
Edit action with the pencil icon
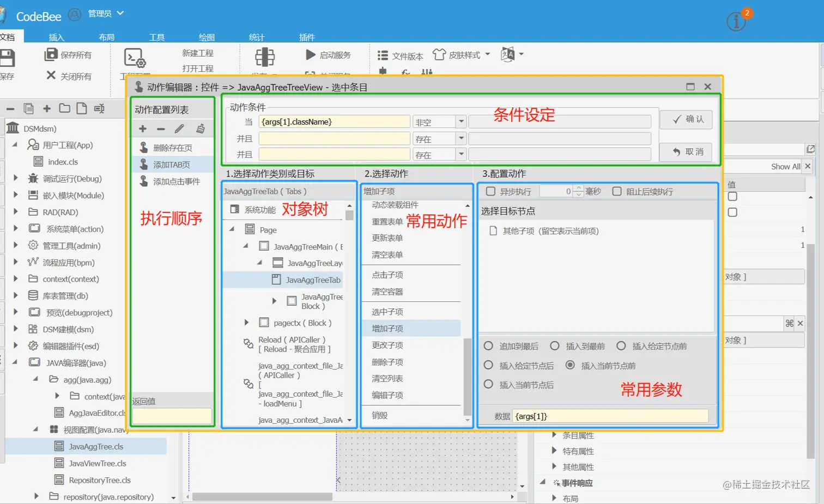[x=179, y=129]
